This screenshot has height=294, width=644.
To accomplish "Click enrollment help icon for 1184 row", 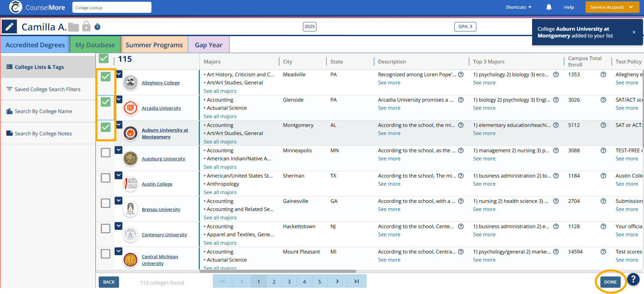I will tap(603, 176).
